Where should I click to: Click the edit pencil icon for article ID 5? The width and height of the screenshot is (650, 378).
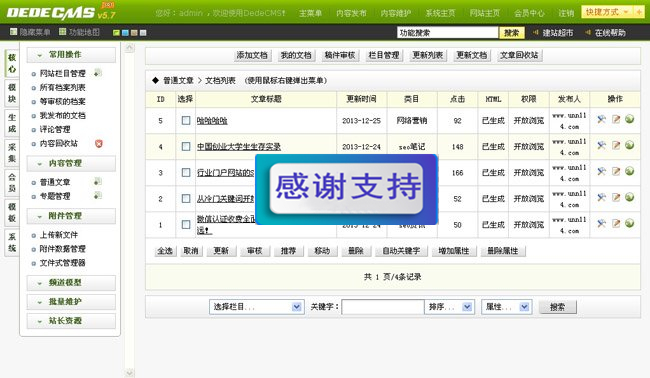616,120
